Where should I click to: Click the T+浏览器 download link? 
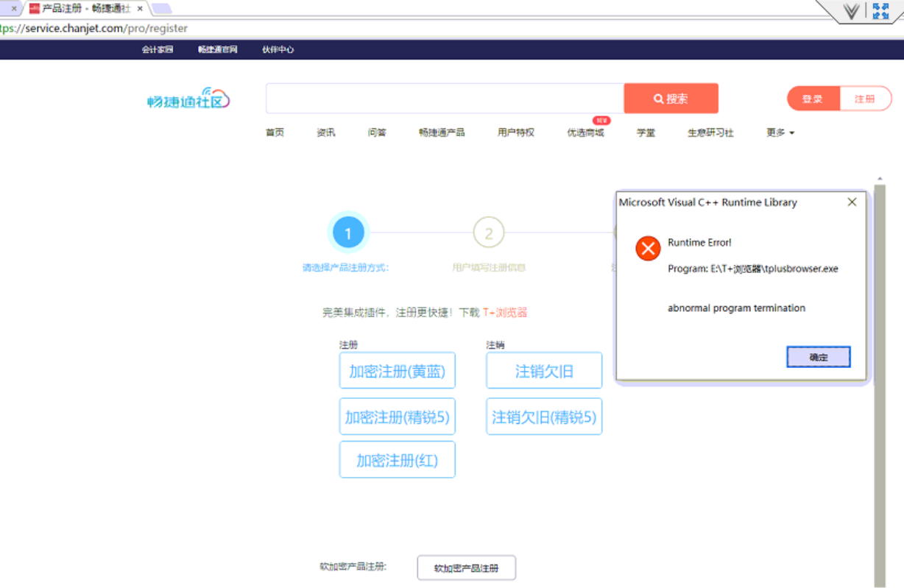click(x=505, y=312)
